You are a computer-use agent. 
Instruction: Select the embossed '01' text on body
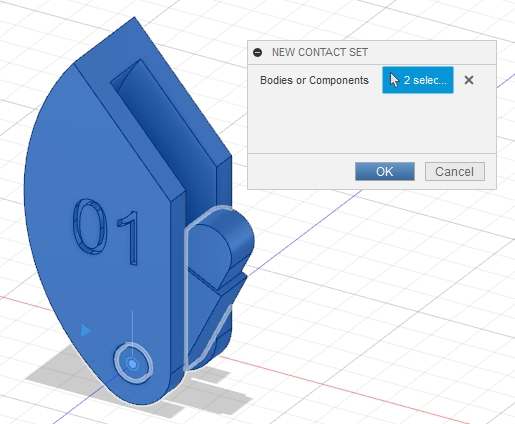pos(106,232)
